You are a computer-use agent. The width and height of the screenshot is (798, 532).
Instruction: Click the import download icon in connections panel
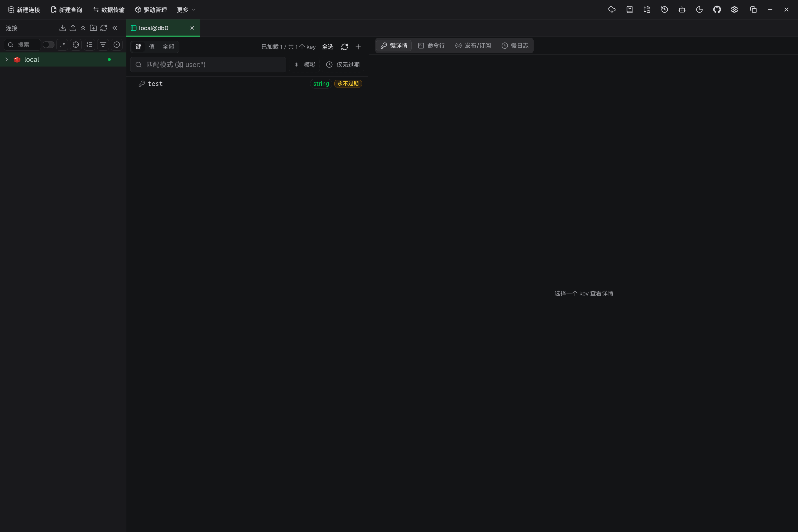tap(62, 28)
